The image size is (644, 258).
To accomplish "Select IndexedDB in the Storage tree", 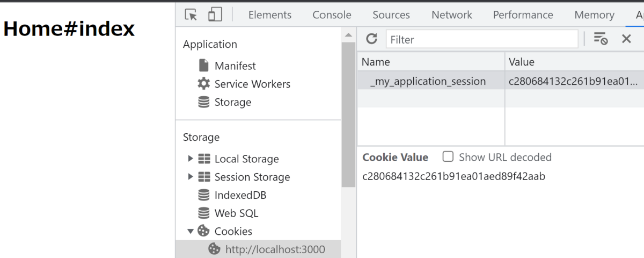I will click(240, 195).
